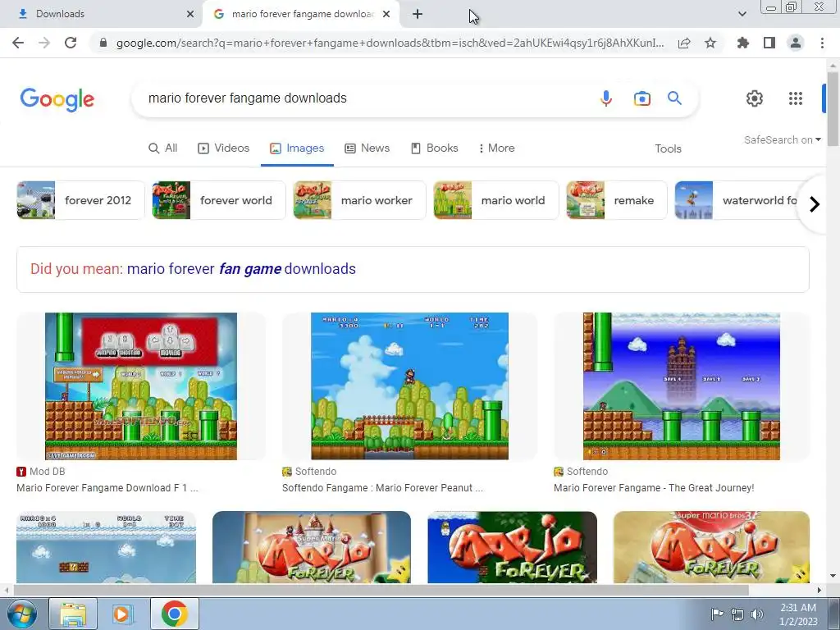This screenshot has height=630, width=840.
Task: Open The Great Journey image thumbnail
Action: (x=682, y=386)
